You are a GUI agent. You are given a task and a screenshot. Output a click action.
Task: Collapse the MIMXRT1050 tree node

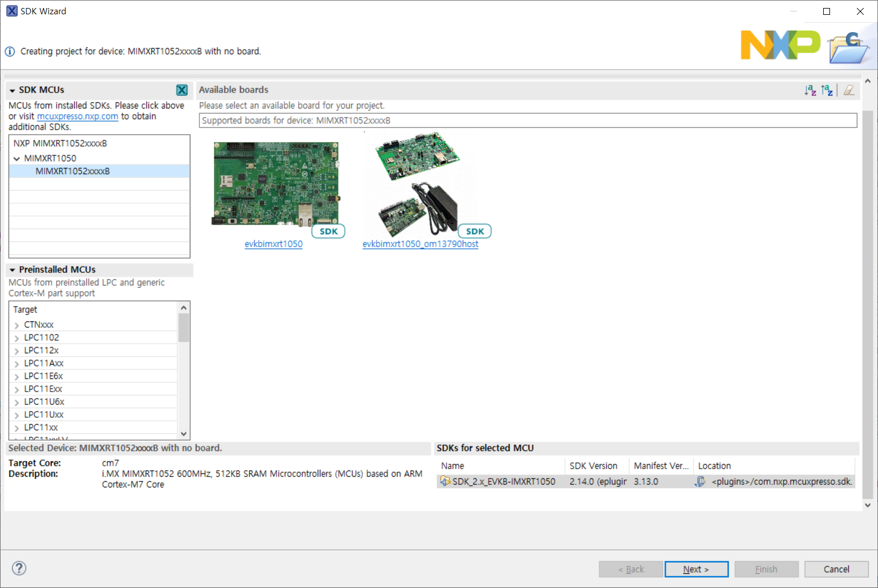coord(16,158)
